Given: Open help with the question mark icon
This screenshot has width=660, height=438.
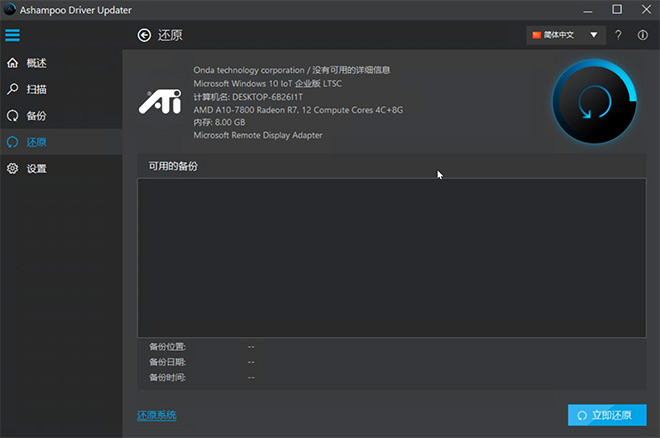Looking at the screenshot, I should point(618,35).
